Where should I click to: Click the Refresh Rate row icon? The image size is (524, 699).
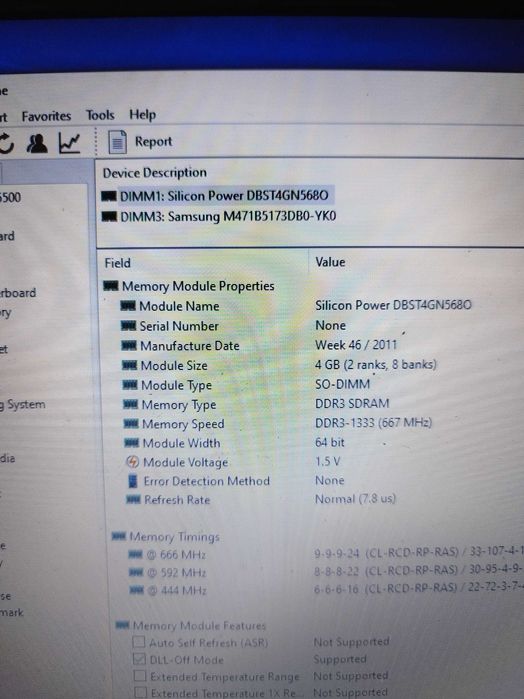pos(133,500)
